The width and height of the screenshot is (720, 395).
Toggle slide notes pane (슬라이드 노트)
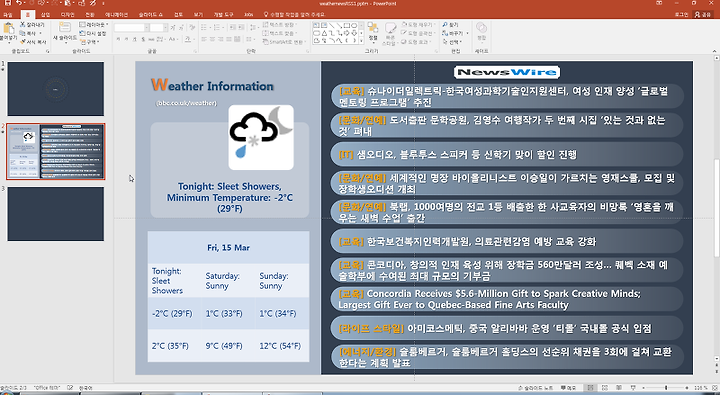pyautogui.click(x=535, y=388)
